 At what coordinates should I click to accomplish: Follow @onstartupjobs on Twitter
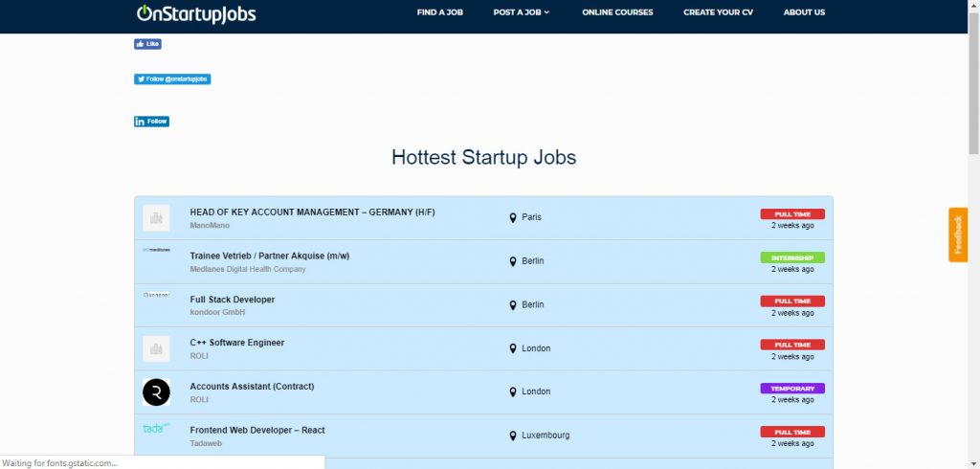click(172, 78)
